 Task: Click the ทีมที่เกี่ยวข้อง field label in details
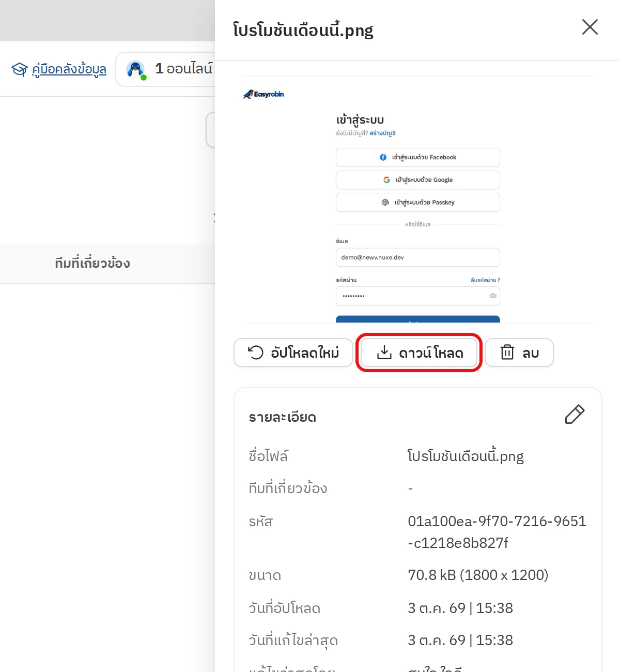click(x=288, y=488)
